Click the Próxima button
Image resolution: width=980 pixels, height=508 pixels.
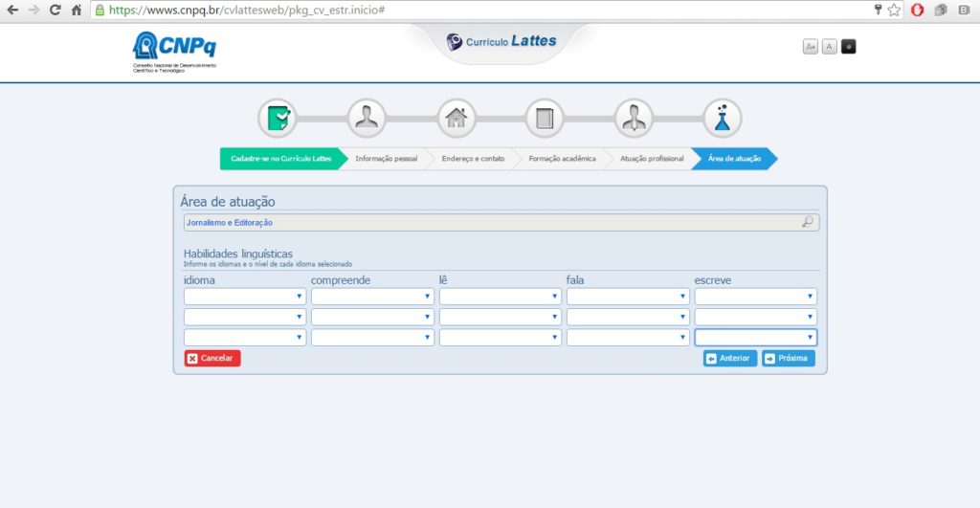click(788, 359)
